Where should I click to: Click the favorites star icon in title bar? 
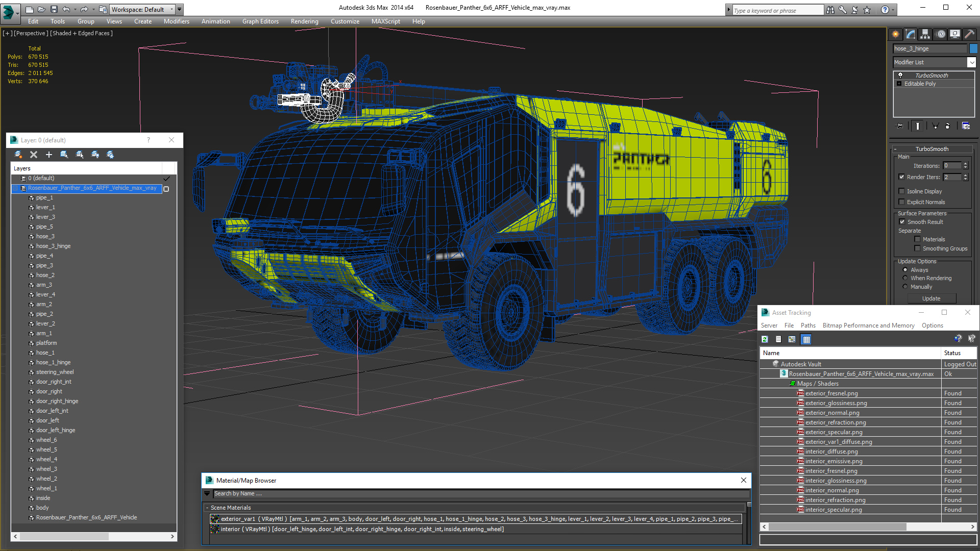(x=867, y=10)
